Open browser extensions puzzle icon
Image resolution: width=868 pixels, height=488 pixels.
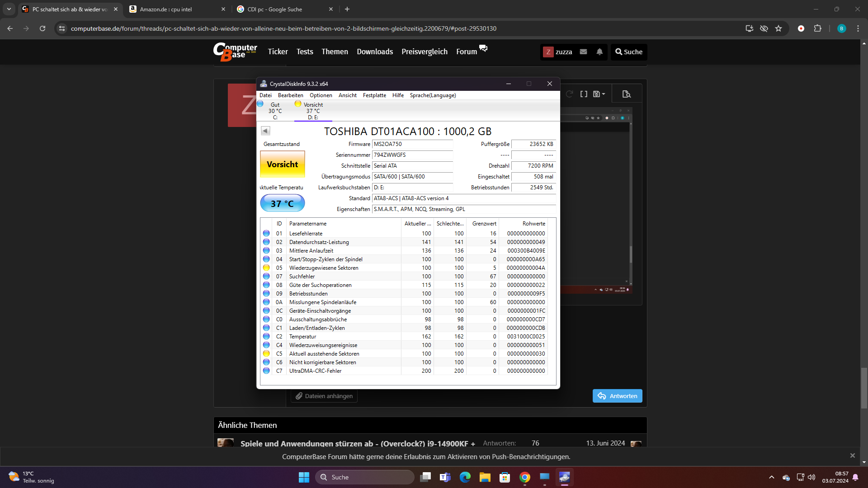(817, 28)
